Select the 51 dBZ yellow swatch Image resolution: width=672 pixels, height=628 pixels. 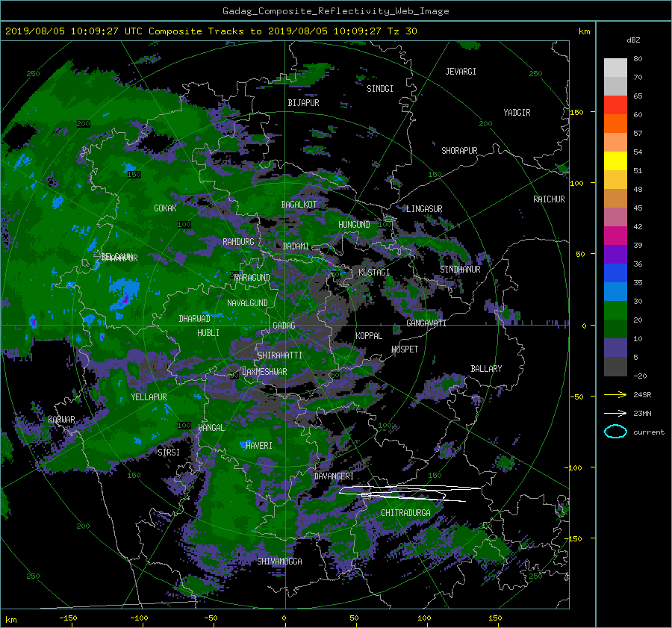pos(615,161)
